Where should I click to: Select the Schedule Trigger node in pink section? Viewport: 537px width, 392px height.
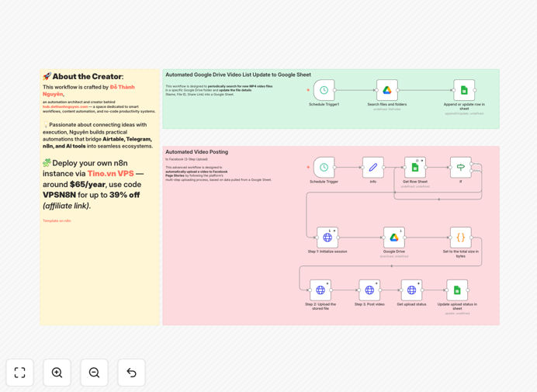(324, 167)
